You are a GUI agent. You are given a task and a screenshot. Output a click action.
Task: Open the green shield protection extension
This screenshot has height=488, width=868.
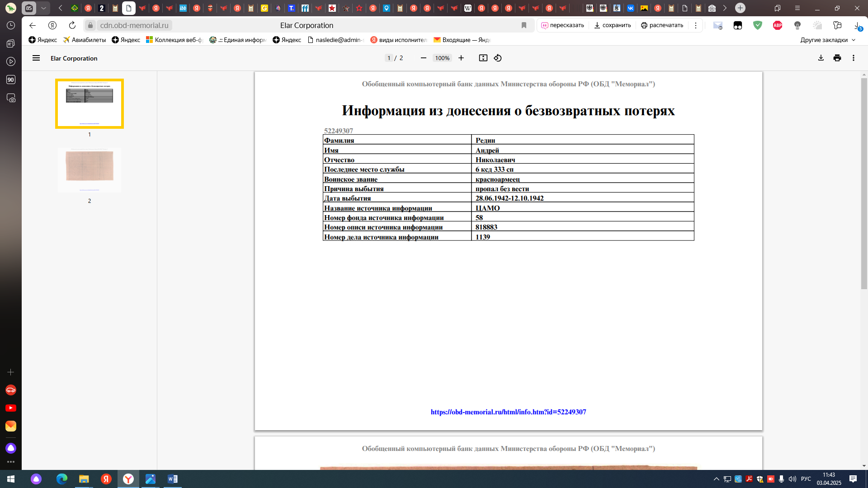pyautogui.click(x=758, y=25)
